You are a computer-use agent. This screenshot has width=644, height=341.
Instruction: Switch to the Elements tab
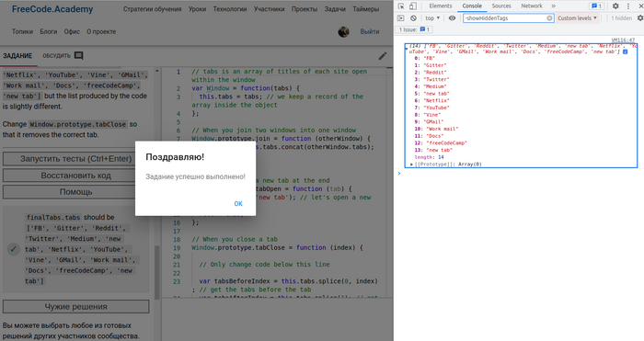pyautogui.click(x=441, y=6)
